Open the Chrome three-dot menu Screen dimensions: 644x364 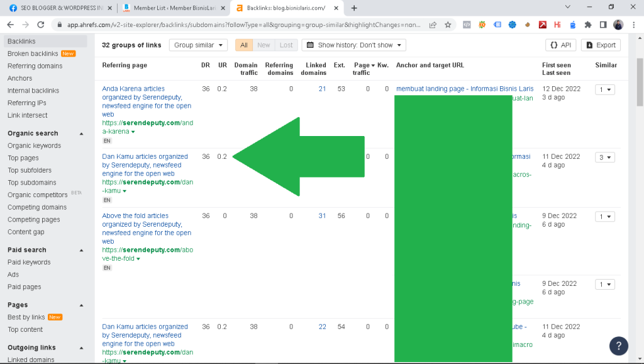coord(633,25)
